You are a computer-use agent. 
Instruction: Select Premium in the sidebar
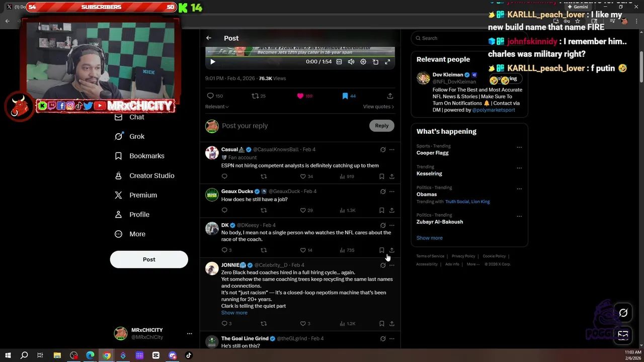coord(136,195)
